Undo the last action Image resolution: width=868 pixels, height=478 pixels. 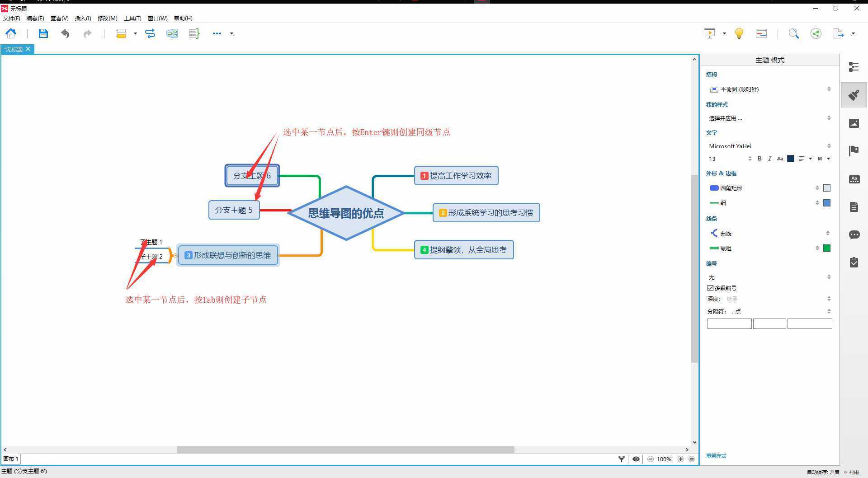point(65,33)
